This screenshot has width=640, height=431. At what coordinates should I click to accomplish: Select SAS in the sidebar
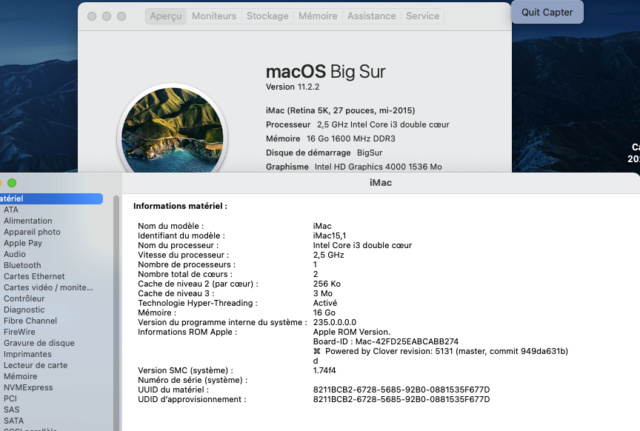point(11,409)
